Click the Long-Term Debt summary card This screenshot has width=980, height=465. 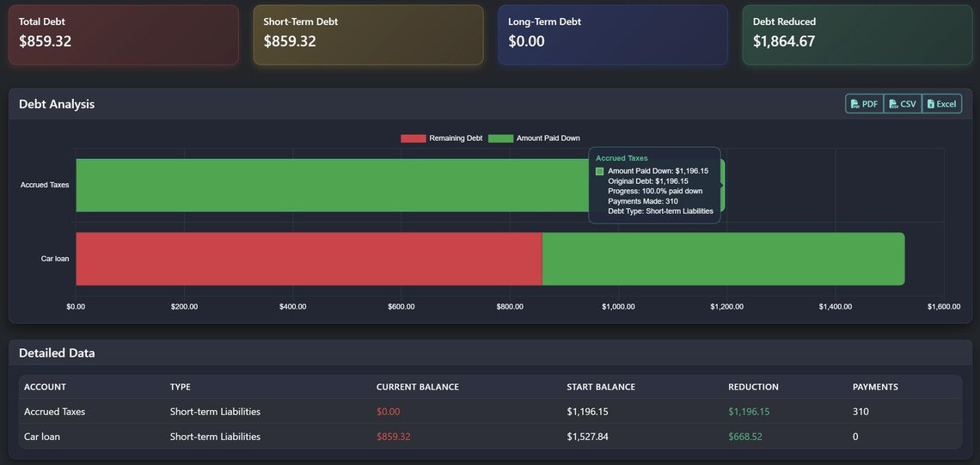click(613, 35)
